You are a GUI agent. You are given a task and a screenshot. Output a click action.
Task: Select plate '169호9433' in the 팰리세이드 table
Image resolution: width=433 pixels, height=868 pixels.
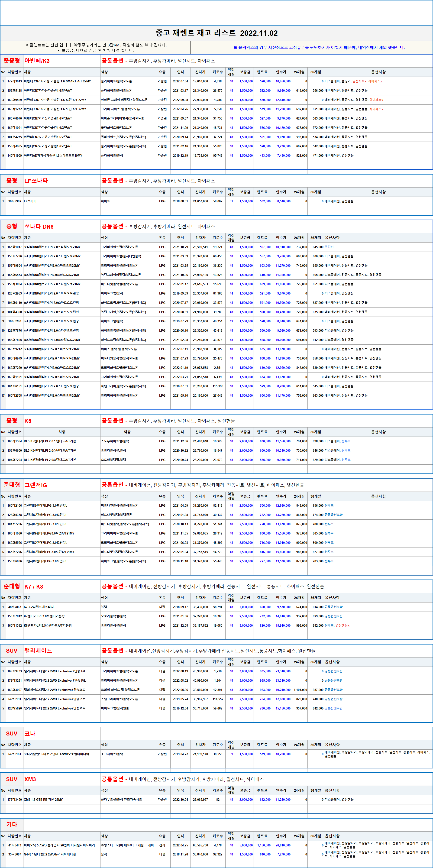[14, 672]
